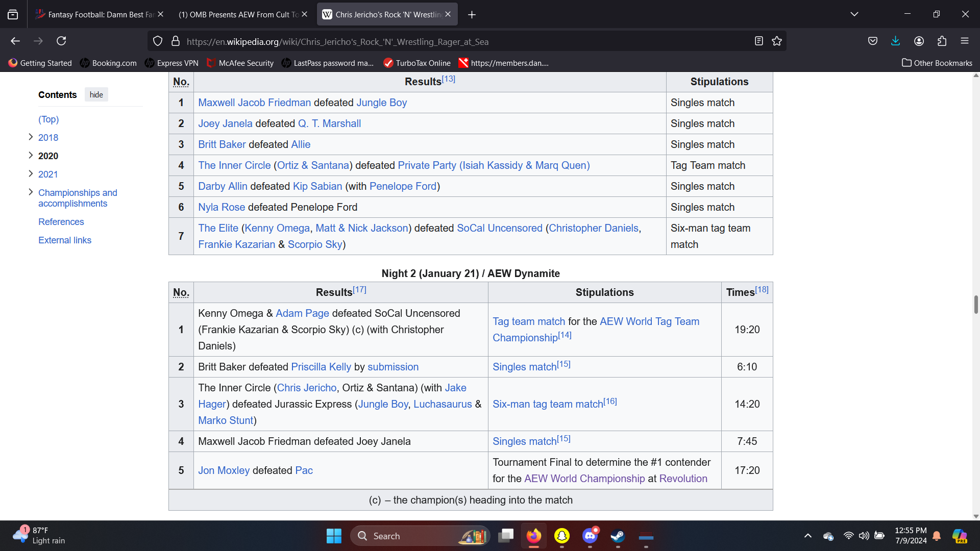Screen dimensions: 980x551
Task: Open Express VPN bookmark
Action: click(x=171, y=63)
